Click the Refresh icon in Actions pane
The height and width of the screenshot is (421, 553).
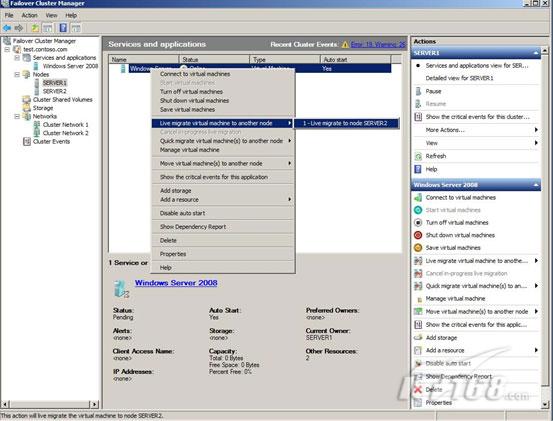[x=418, y=156]
